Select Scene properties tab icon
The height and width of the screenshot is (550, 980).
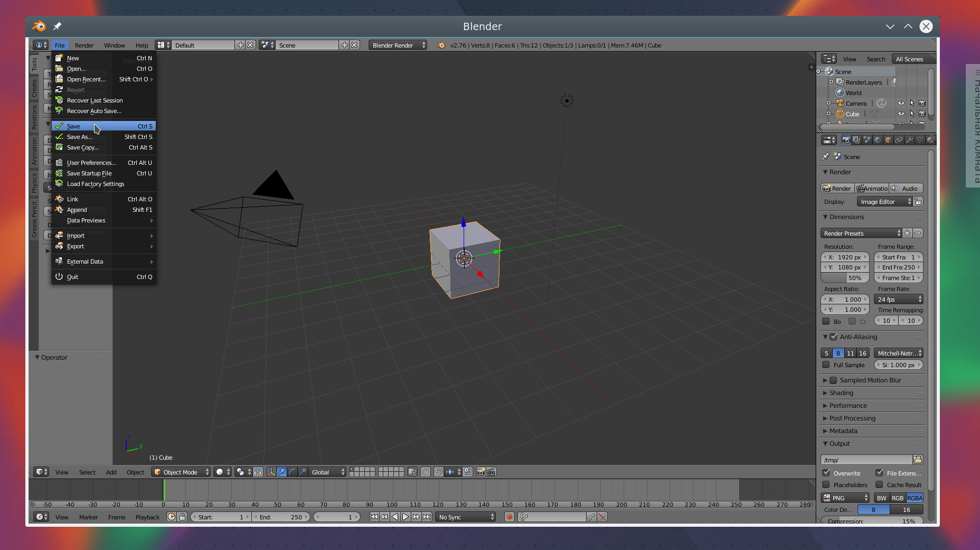(x=867, y=140)
